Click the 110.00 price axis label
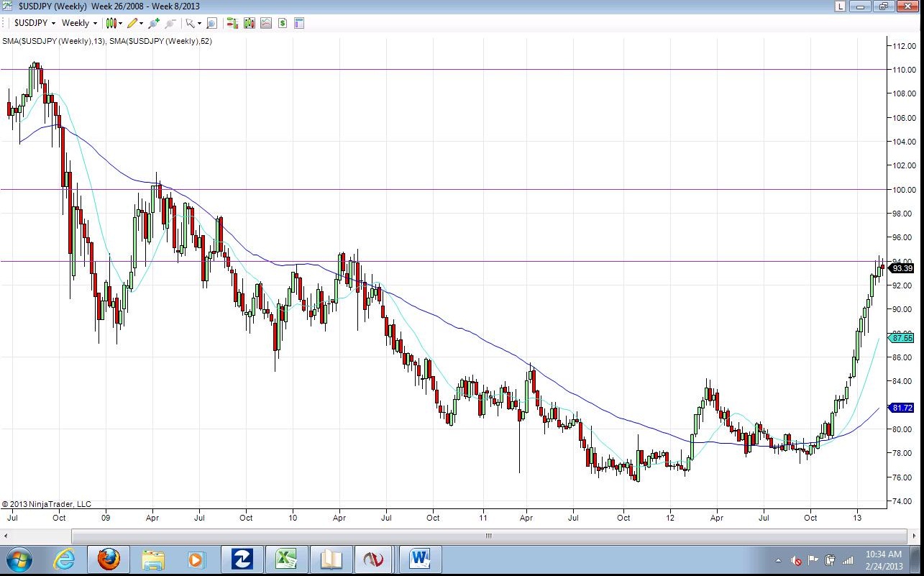The width and height of the screenshot is (924, 576). coord(905,70)
